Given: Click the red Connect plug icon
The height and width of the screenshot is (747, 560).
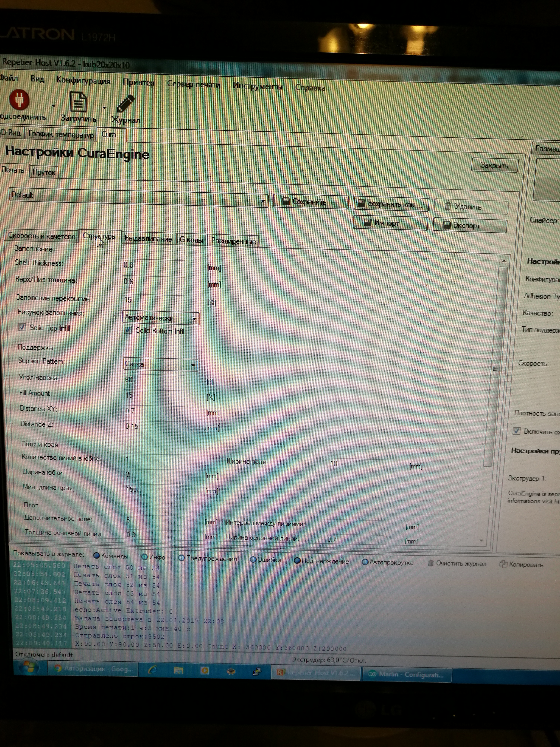Looking at the screenshot, I should click(19, 100).
